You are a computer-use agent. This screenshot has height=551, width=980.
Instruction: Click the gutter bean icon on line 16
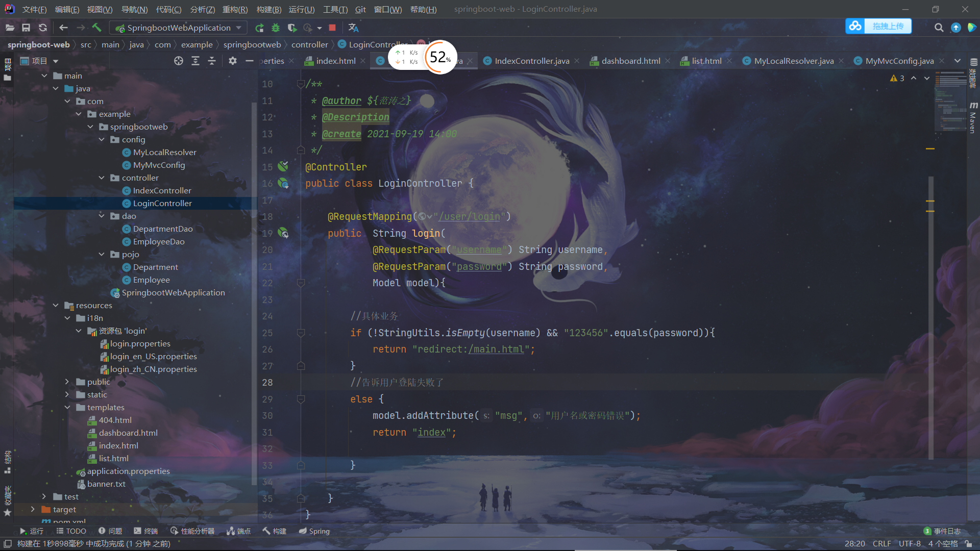click(283, 183)
